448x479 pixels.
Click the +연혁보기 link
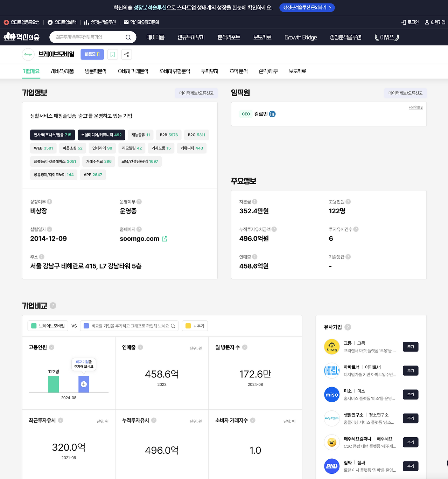pyautogui.click(x=416, y=107)
